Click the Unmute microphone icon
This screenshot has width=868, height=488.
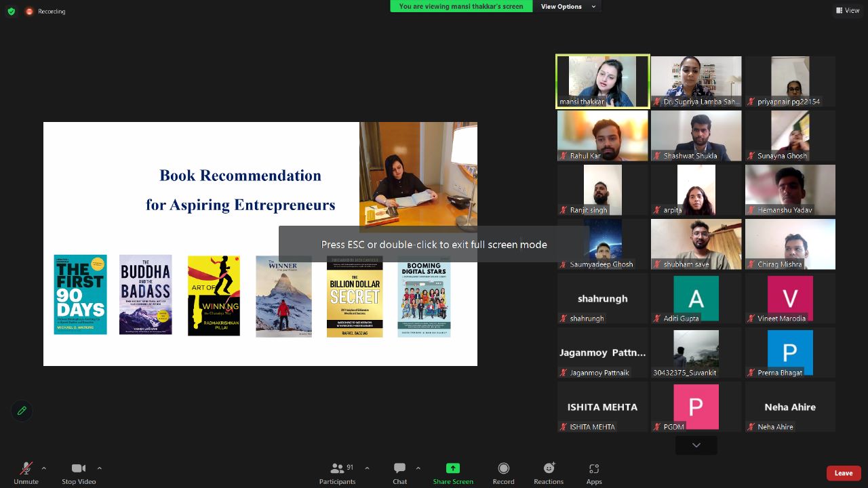[26, 468]
